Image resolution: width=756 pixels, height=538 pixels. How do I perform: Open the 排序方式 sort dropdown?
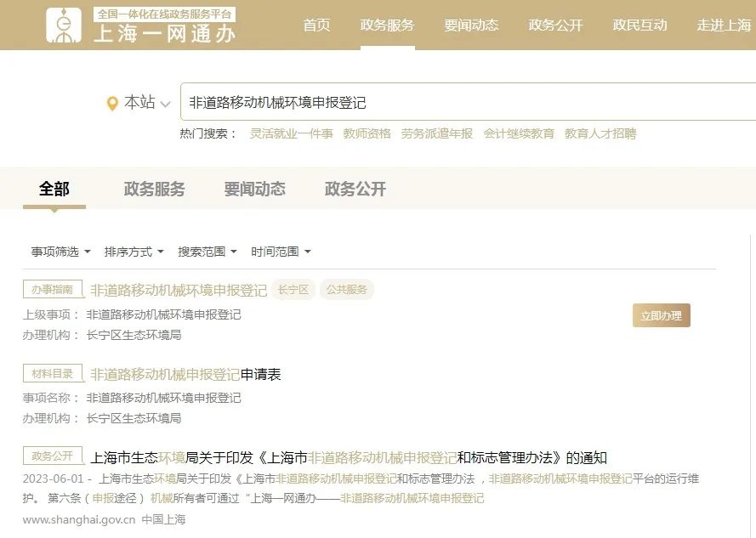(134, 252)
